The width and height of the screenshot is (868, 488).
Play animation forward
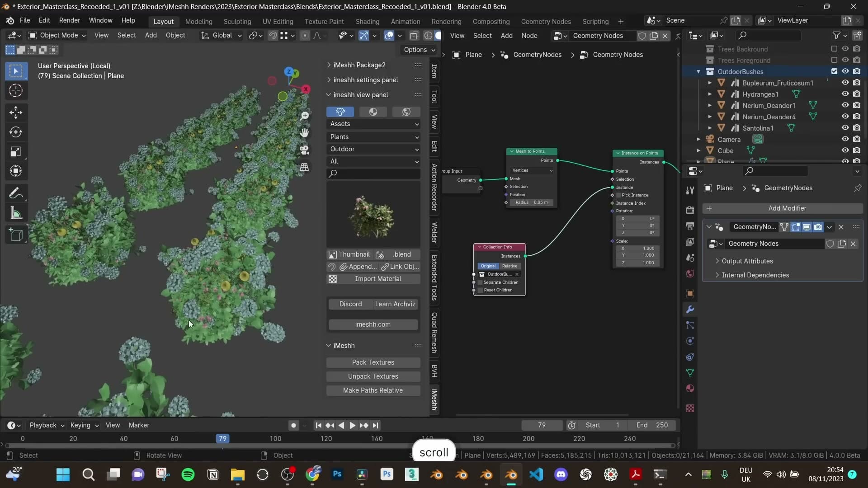coord(352,425)
